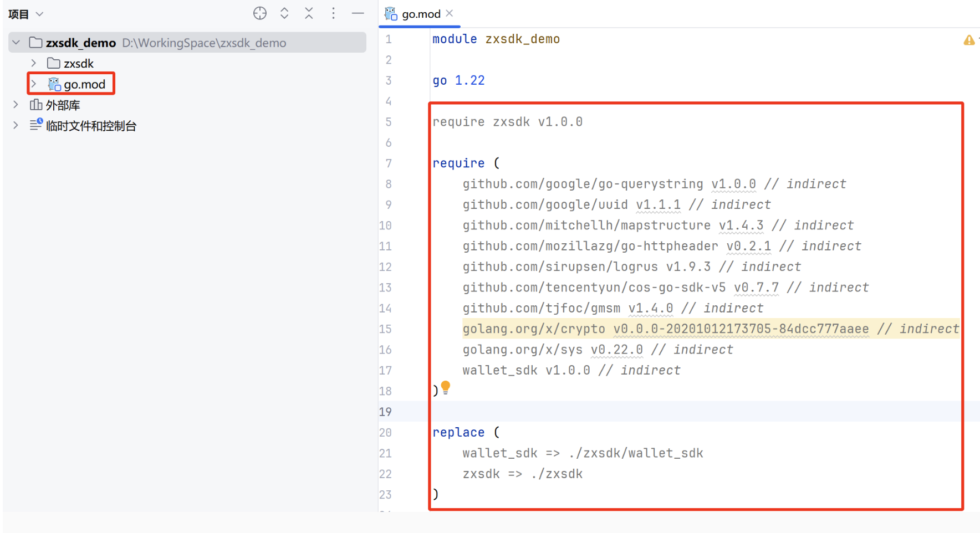Expand the zxsdk folder

34,63
